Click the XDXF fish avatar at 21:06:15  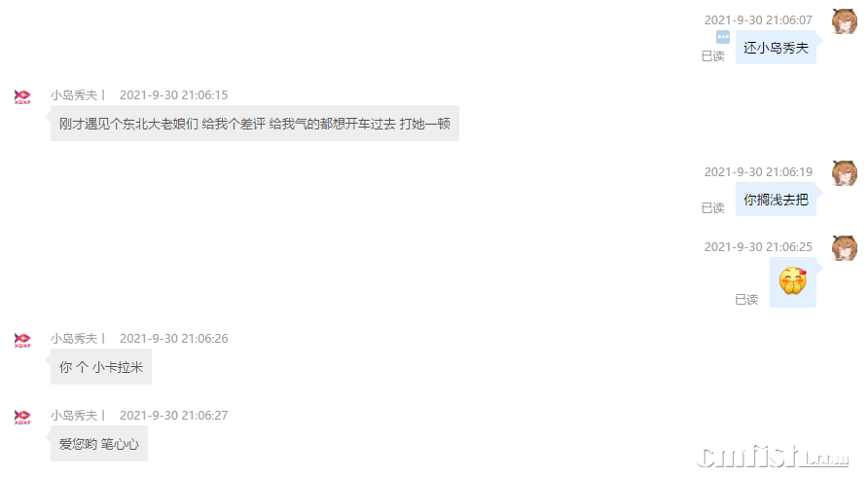(x=22, y=97)
